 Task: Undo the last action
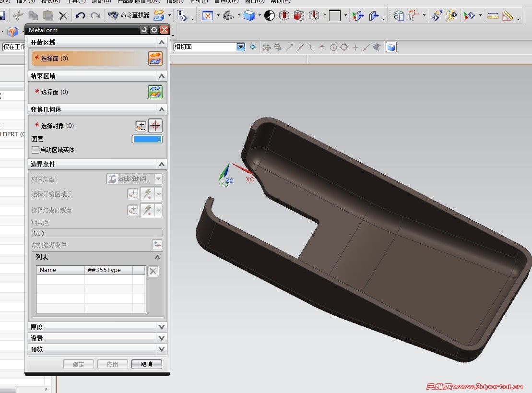pos(80,15)
